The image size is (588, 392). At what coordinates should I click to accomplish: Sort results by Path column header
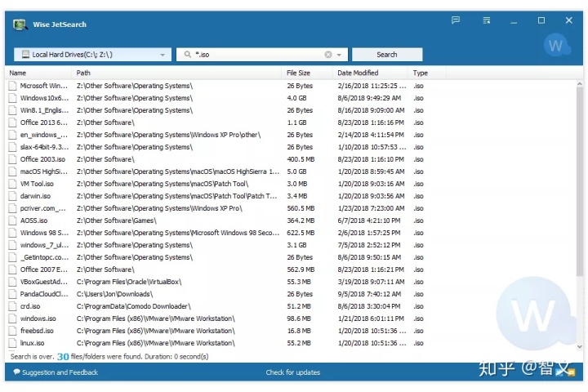click(x=83, y=73)
